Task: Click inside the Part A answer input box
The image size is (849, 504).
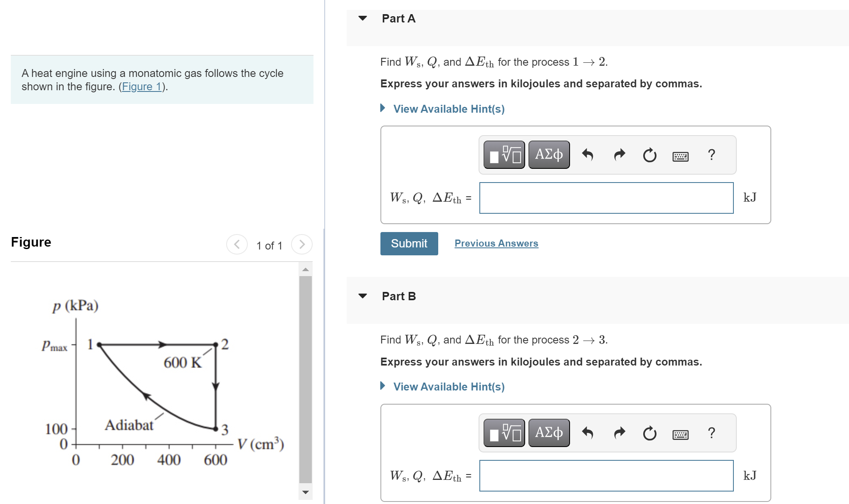Action: [606, 198]
